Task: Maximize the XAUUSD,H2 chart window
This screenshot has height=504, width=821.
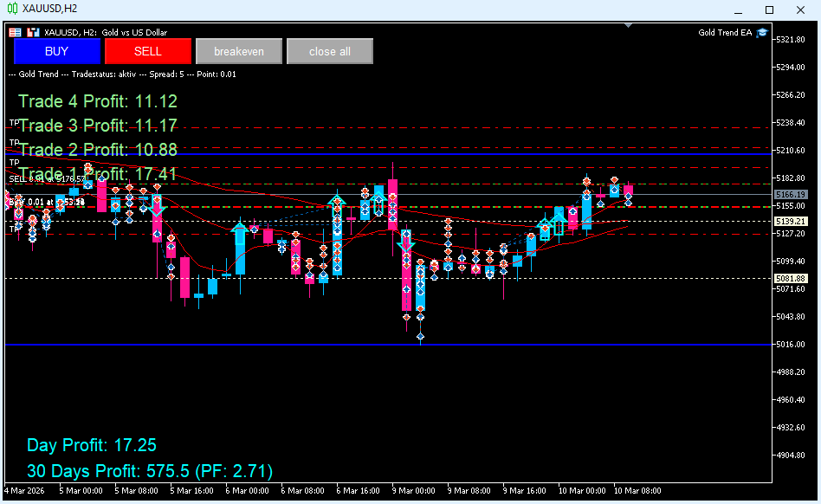Action: click(x=769, y=10)
